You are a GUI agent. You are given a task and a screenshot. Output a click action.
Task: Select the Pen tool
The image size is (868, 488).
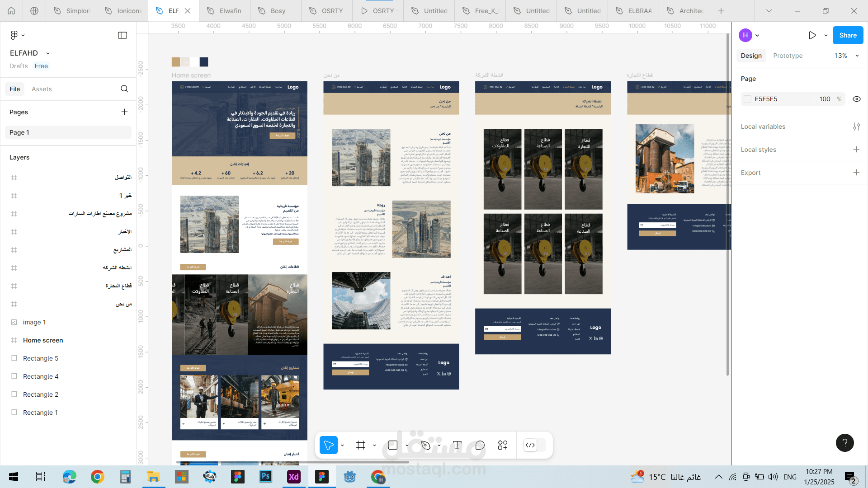[425, 446]
